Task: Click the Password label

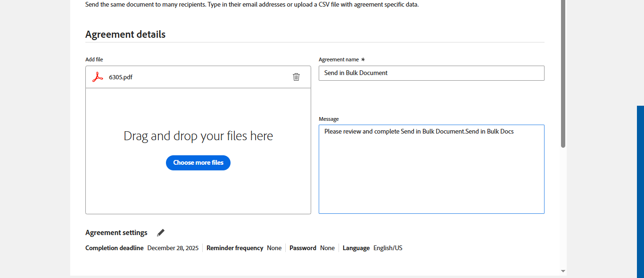Action: pos(303,248)
